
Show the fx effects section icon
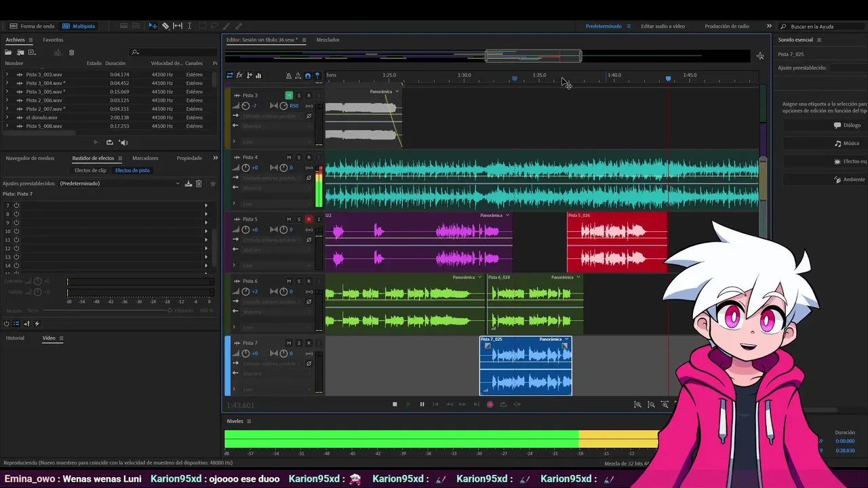(x=239, y=76)
